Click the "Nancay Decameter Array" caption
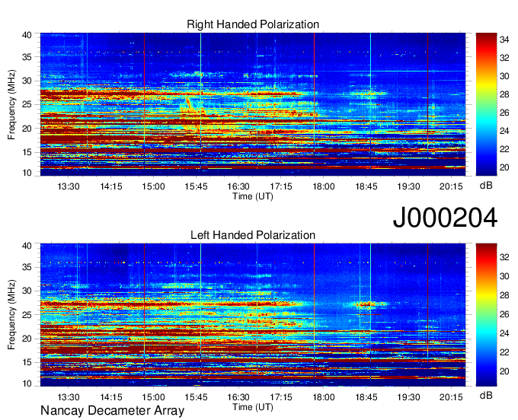Image resolution: width=518 pixels, height=420 pixels. point(112,410)
